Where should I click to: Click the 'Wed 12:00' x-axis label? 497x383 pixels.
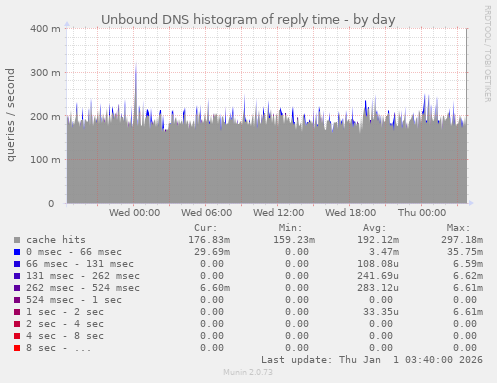coord(278,213)
